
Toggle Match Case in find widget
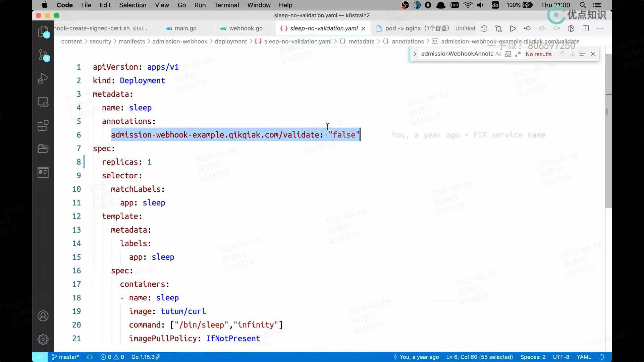(498, 54)
